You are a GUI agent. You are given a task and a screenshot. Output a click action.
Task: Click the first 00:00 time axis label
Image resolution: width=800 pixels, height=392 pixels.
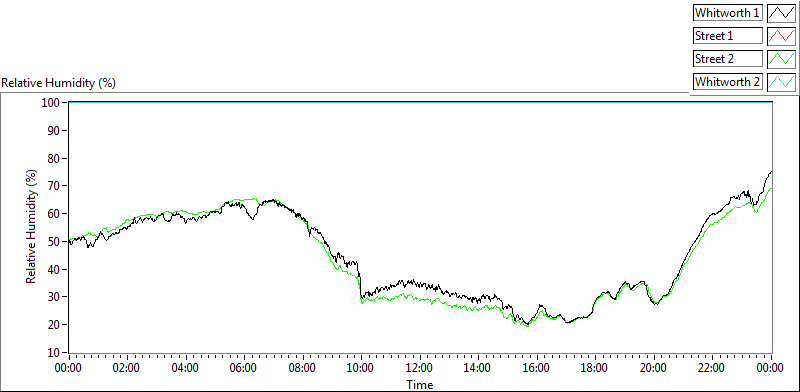[x=68, y=367]
